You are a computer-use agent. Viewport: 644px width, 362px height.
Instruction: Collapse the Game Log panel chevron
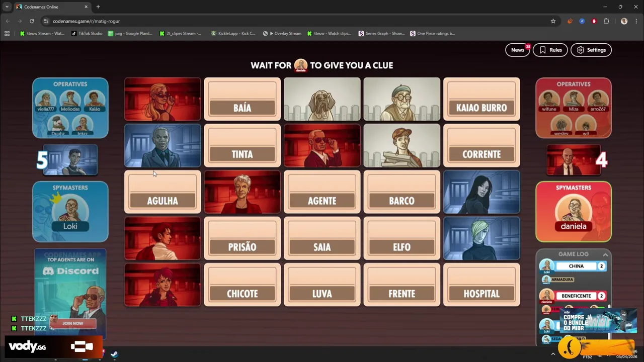tap(605, 255)
